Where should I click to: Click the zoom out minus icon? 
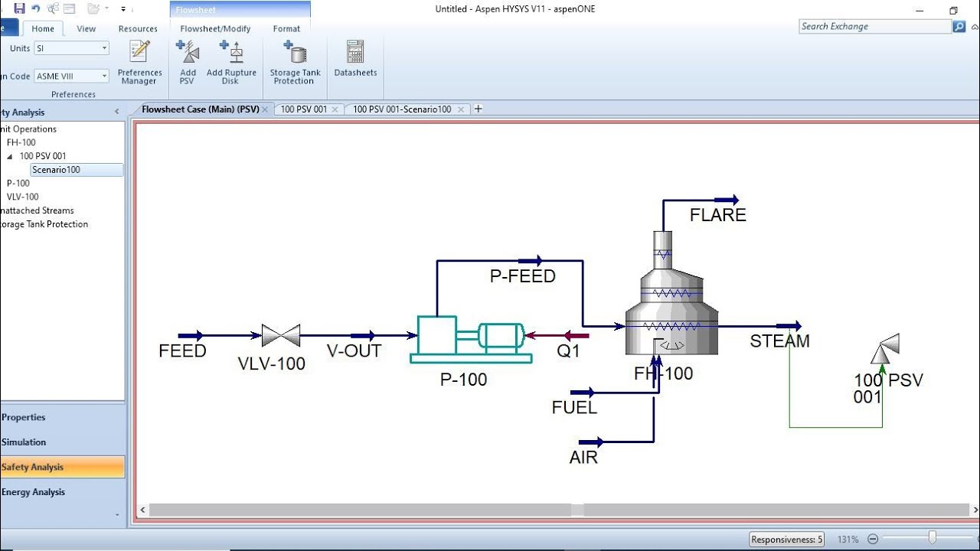873,539
